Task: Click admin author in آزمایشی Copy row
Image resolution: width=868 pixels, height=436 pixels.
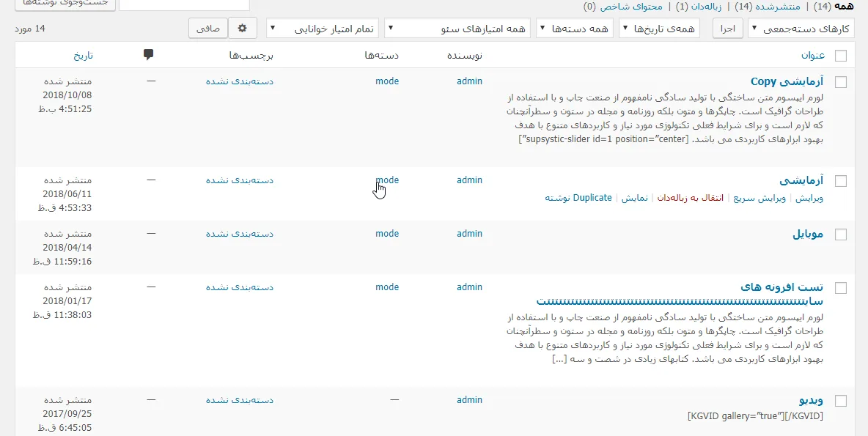Action: (469, 81)
